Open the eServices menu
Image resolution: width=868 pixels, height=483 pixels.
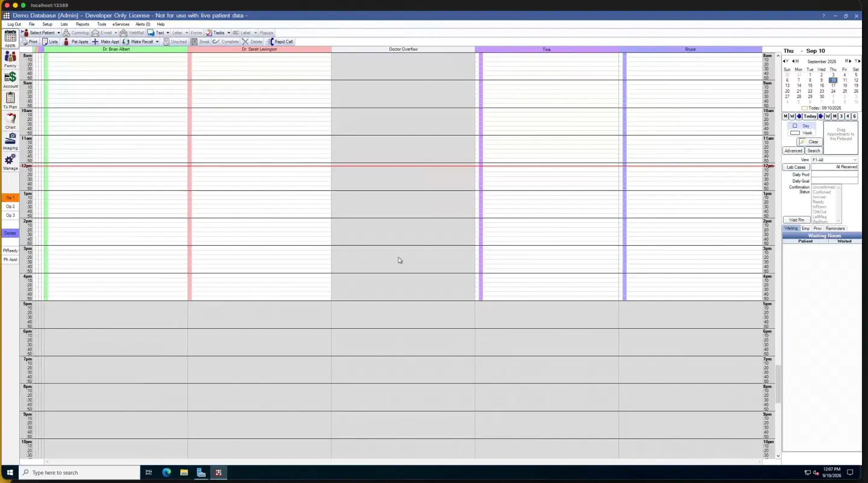(121, 24)
